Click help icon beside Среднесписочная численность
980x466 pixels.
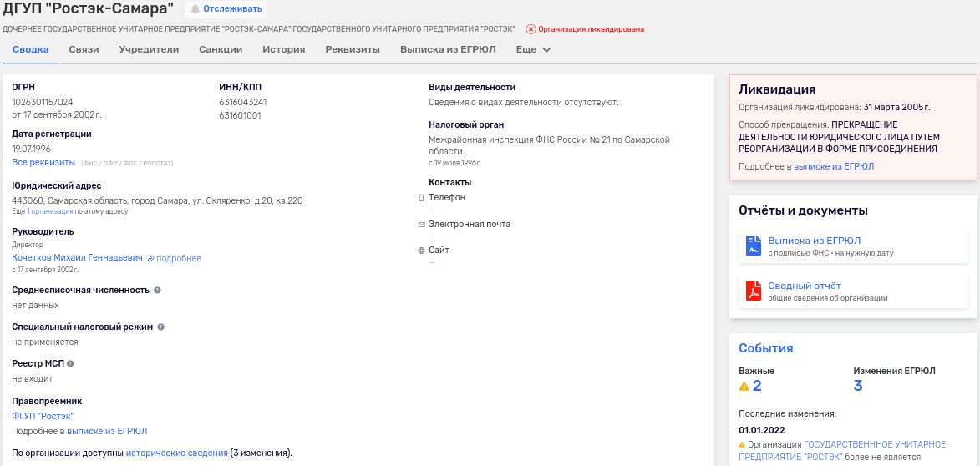tap(157, 291)
